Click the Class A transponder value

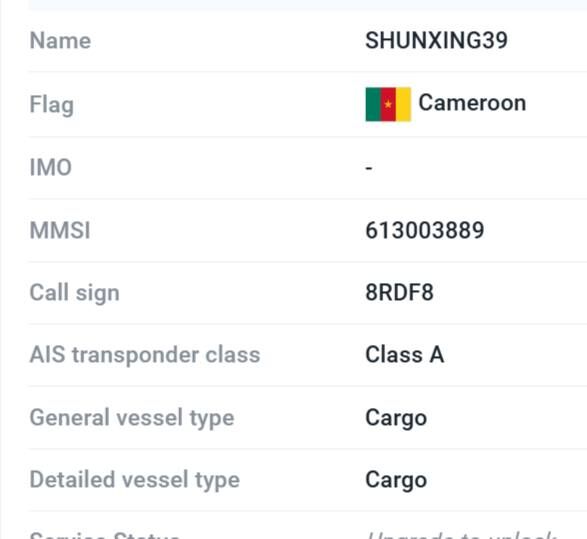[405, 354]
